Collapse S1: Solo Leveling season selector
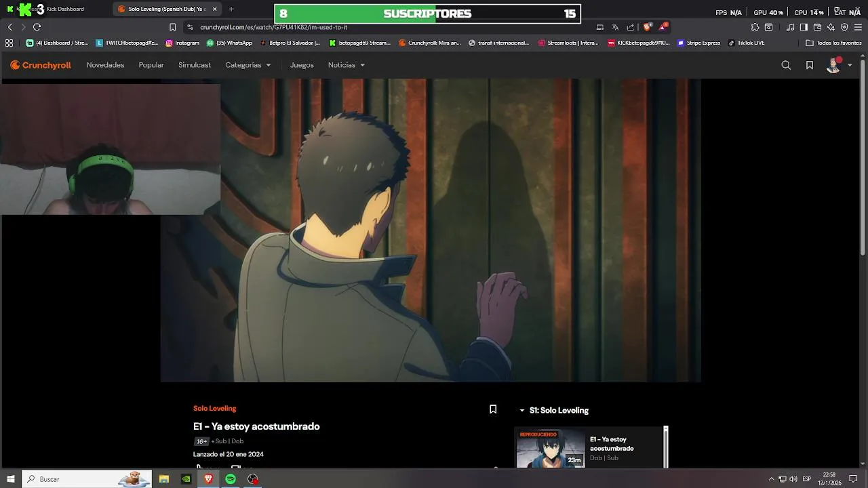 click(554, 410)
